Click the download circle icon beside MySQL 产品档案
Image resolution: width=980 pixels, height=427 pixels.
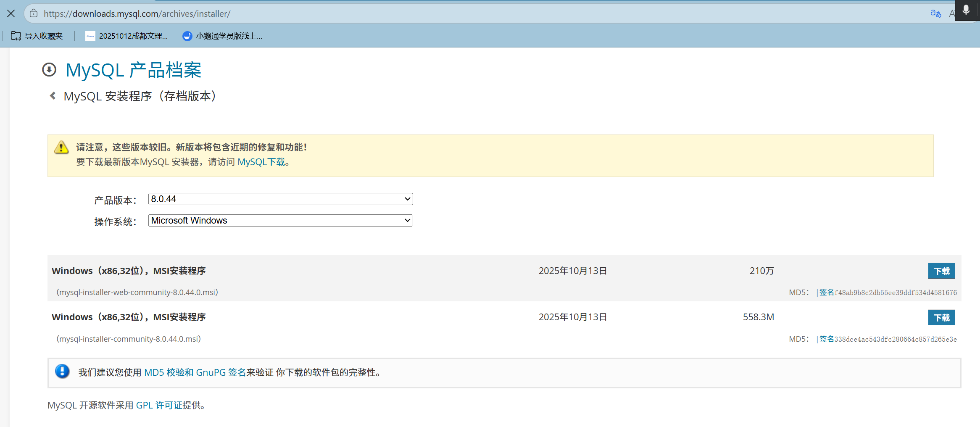coord(49,70)
